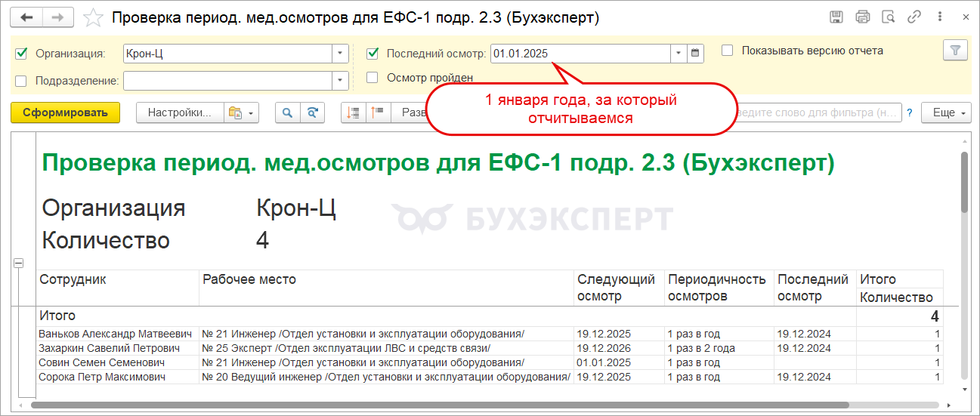This screenshot has height=416, width=980.
Task: Enable the Осмотр пройден checkbox
Action: [373, 77]
